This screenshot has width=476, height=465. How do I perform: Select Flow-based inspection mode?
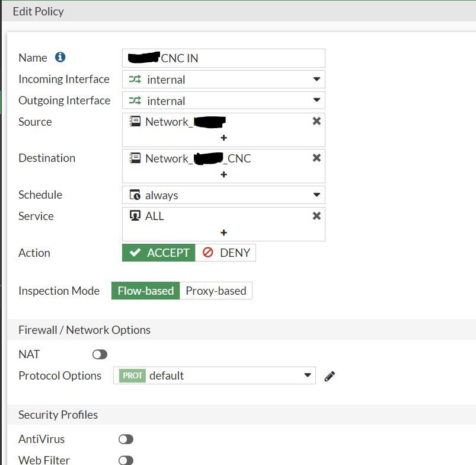point(145,291)
